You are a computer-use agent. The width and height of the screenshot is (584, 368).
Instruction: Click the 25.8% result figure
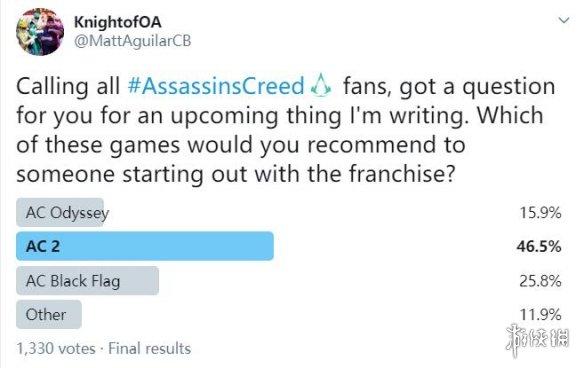point(540,280)
